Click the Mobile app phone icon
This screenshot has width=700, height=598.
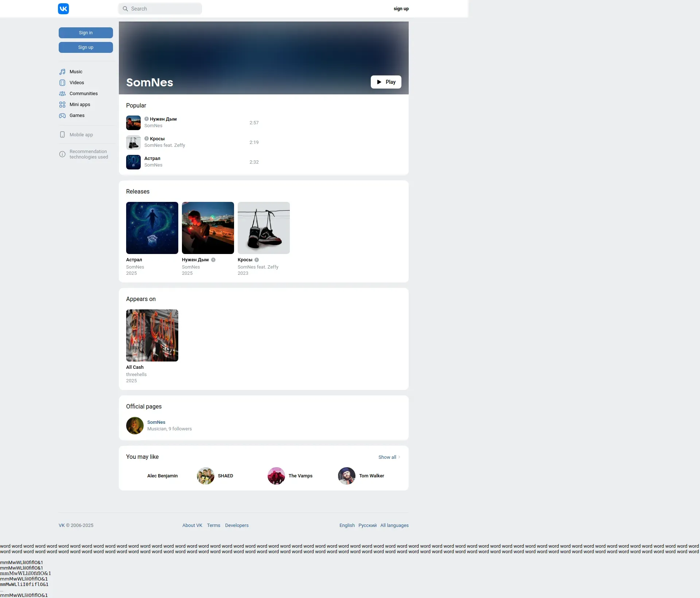coord(62,135)
